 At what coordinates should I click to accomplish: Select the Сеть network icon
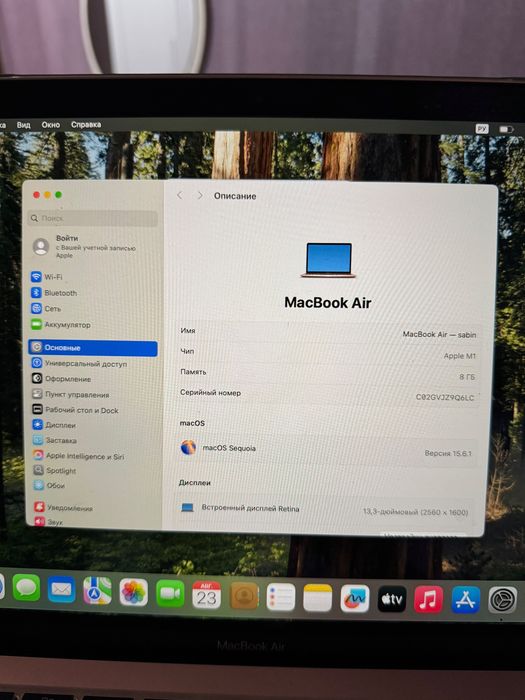point(37,308)
